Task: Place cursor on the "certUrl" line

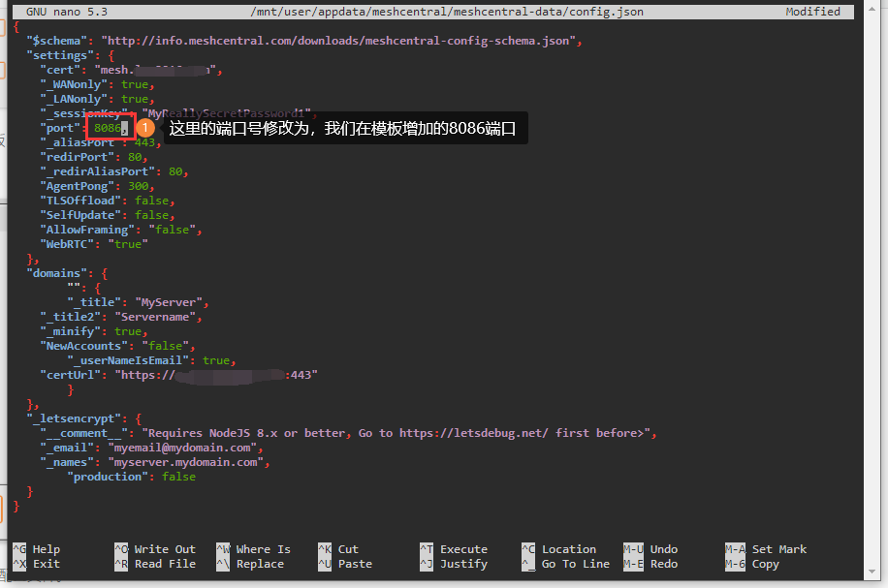Action: pos(178,375)
